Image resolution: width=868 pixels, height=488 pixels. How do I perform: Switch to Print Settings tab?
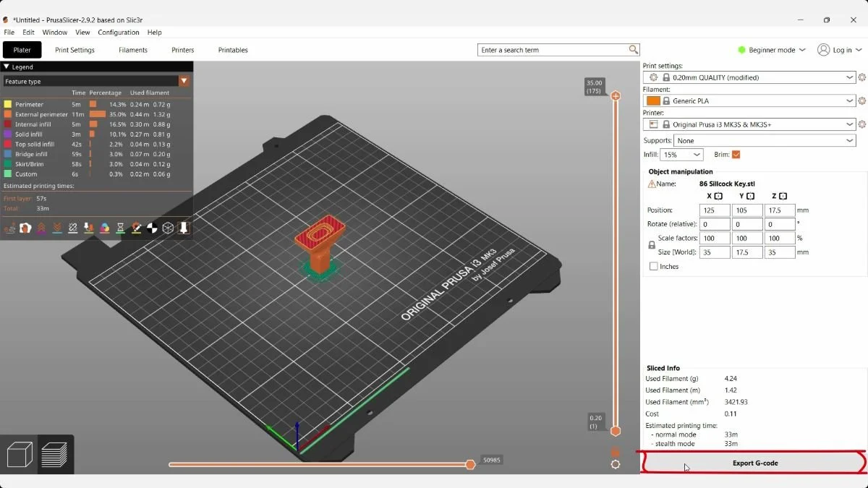click(75, 50)
